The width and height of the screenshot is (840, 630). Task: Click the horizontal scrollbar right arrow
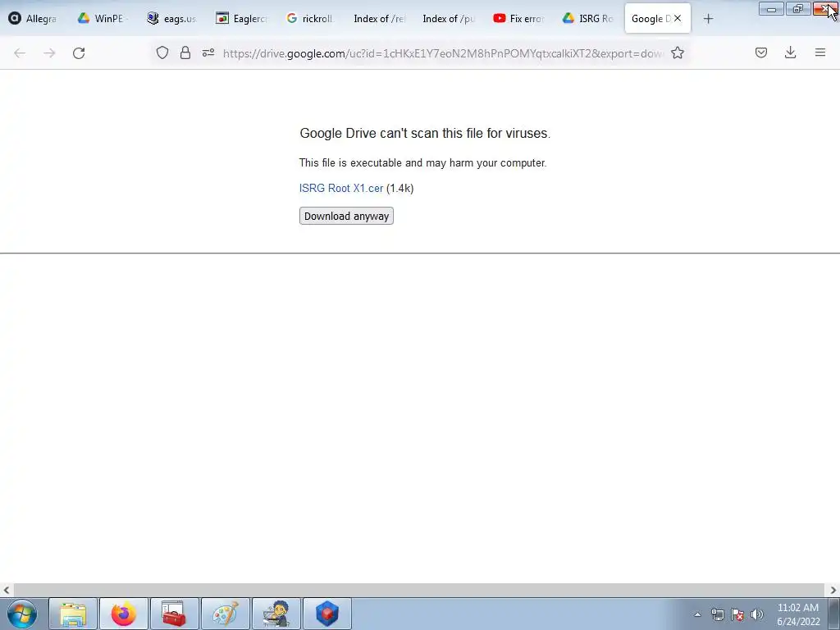click(833, 591)
